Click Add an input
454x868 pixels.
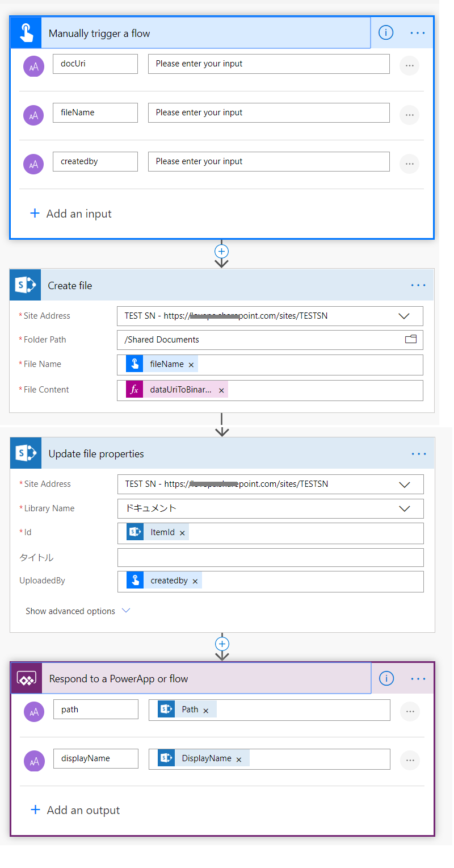click(x=70, y=214)
